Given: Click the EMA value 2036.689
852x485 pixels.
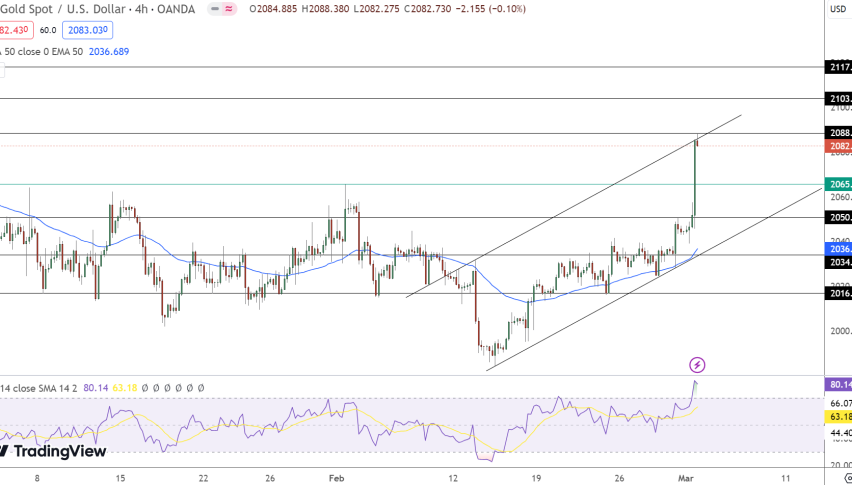Looking at the screenshot, I should (x=109, y=52).
